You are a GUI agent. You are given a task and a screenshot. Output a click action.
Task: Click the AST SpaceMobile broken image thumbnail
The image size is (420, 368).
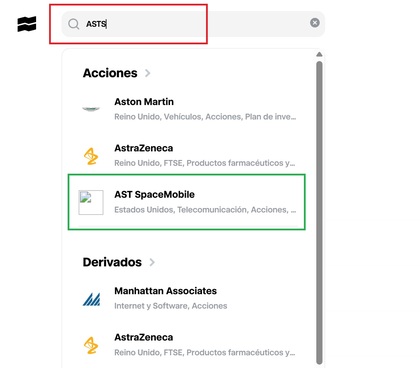(x=91, y=202)
